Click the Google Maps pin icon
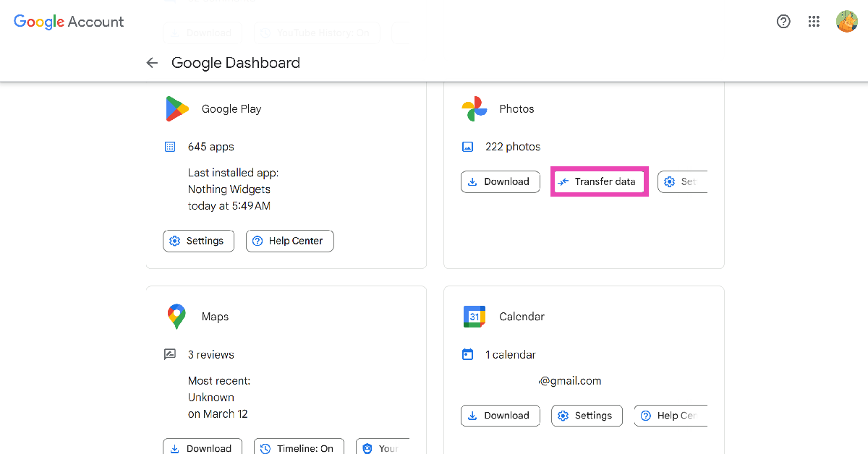This screenshot has height=454, width=868. tap(176, 317)
